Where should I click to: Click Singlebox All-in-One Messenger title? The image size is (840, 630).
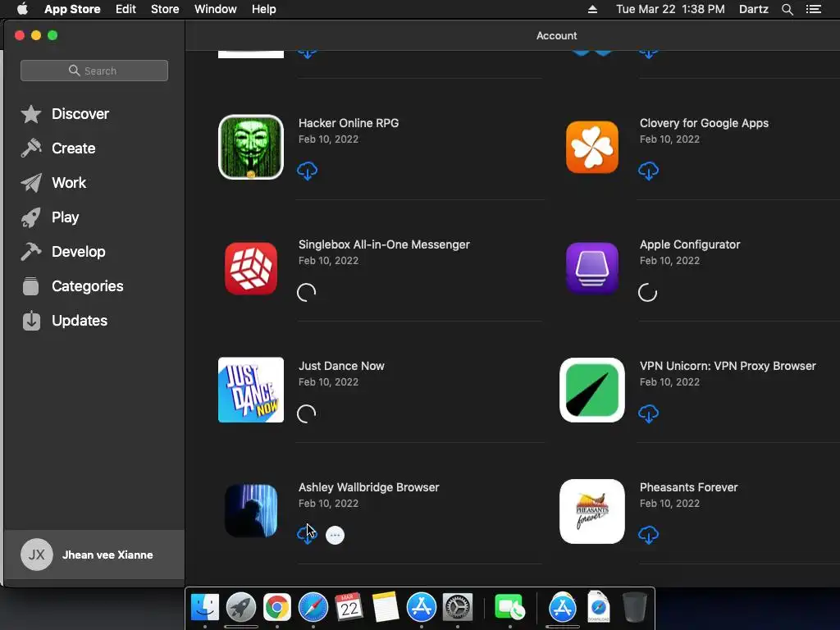384,244
